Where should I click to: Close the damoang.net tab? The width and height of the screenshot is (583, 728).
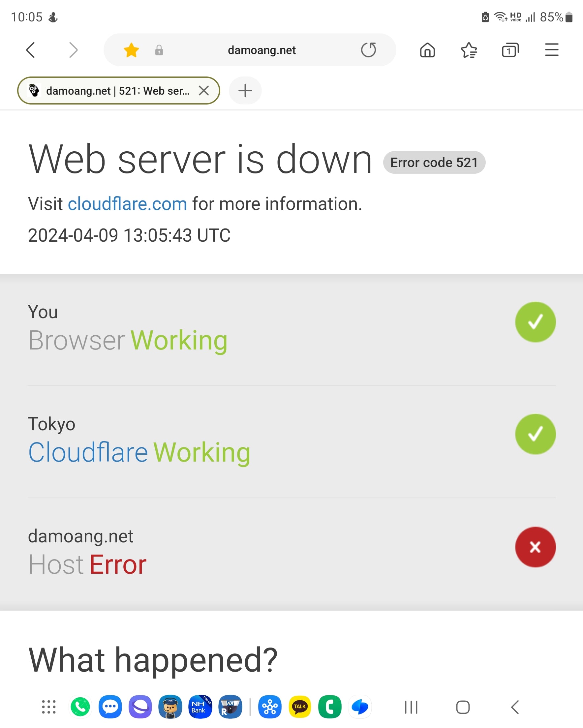(204, 90)
